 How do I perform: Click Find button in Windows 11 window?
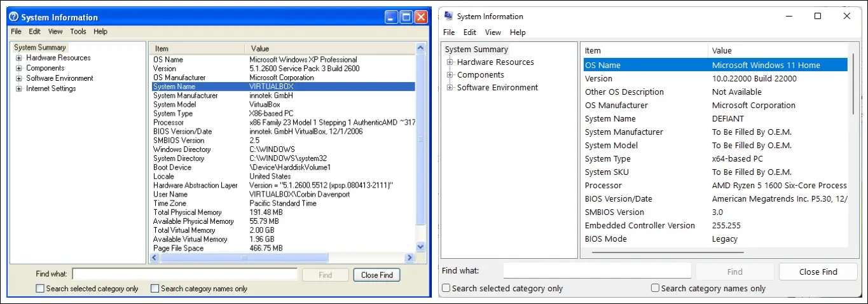734,272
